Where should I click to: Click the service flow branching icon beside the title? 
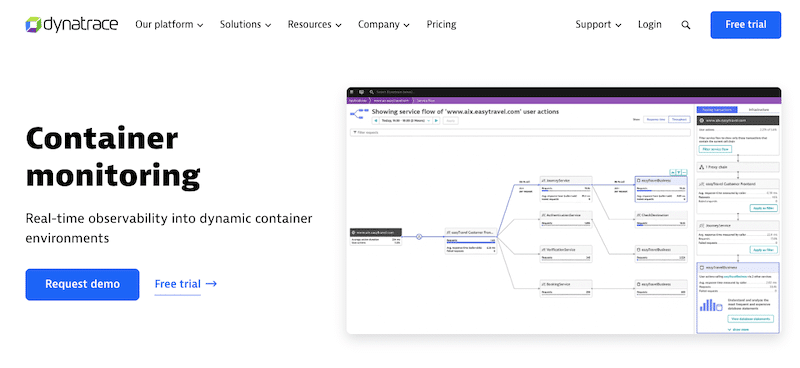pos(359,114)
